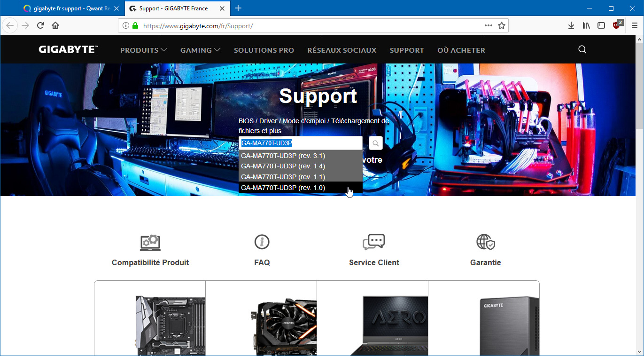
Task: Select GA-MA770T-UD3P (rev. 3.1) suggestion
Action: (301, 156)
